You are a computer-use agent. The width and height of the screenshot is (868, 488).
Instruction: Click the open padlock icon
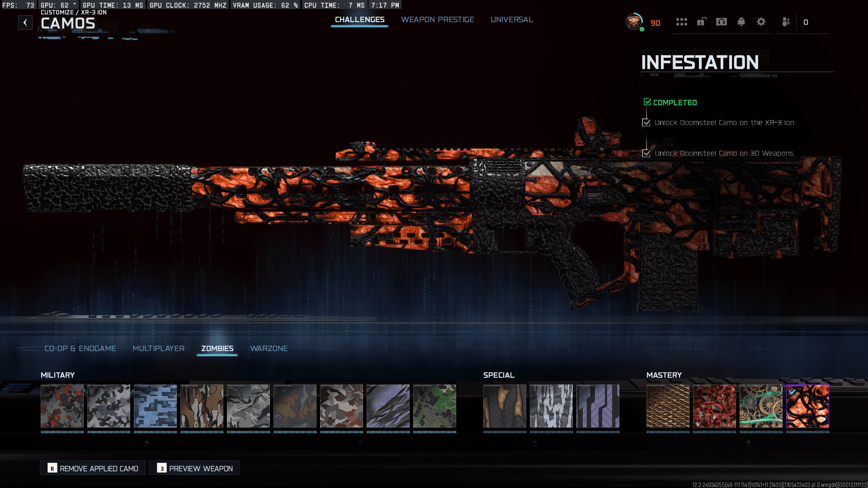pyautogui.click(x=701, y=22)
